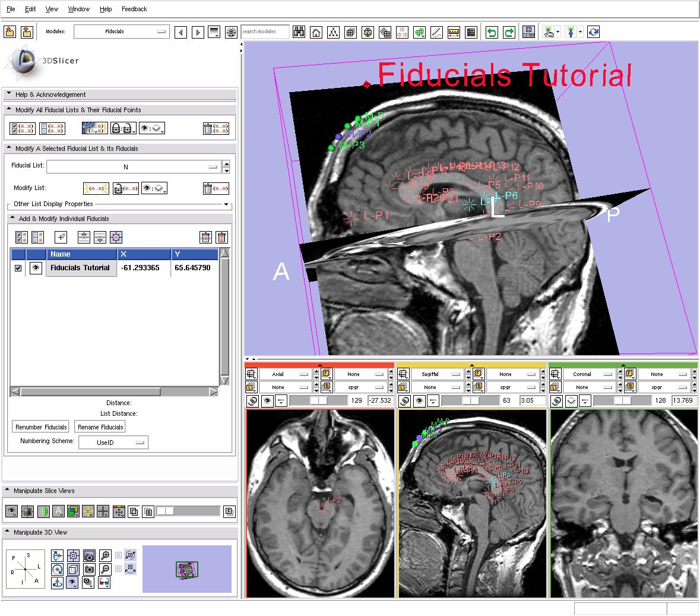Image resolution: width=700 pixels, height=616 pixels.
Task: Click the search modules input field
Action: (265, 31)
